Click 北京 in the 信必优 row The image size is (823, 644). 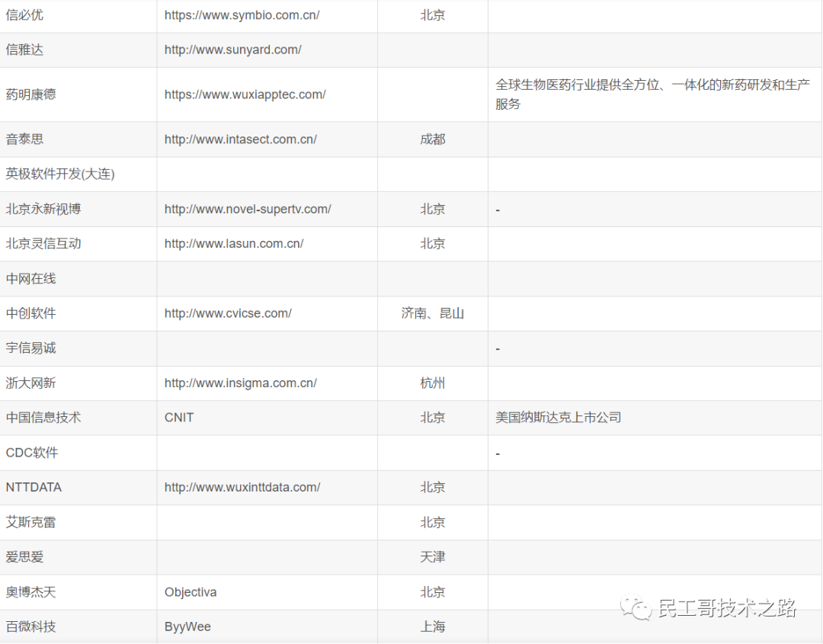click(433, 15)
